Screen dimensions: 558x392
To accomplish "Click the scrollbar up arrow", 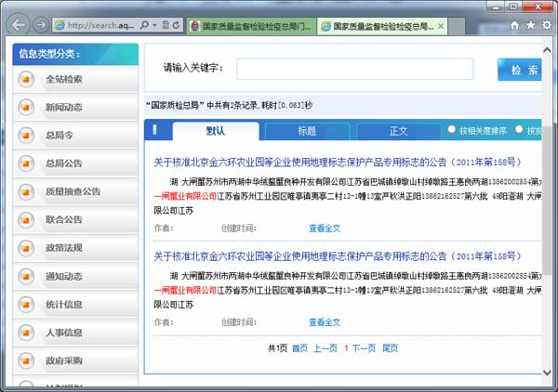I will [547, 50].
